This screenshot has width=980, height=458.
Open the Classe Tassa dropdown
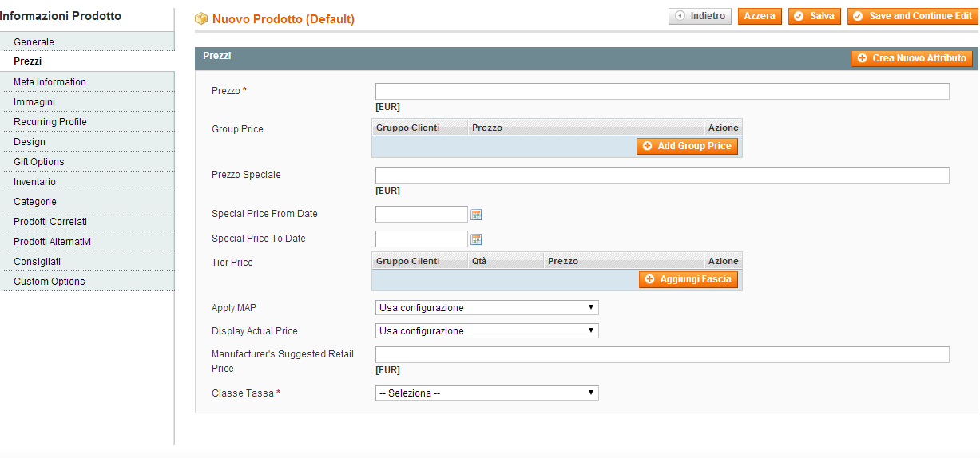(x=486, y=393)
